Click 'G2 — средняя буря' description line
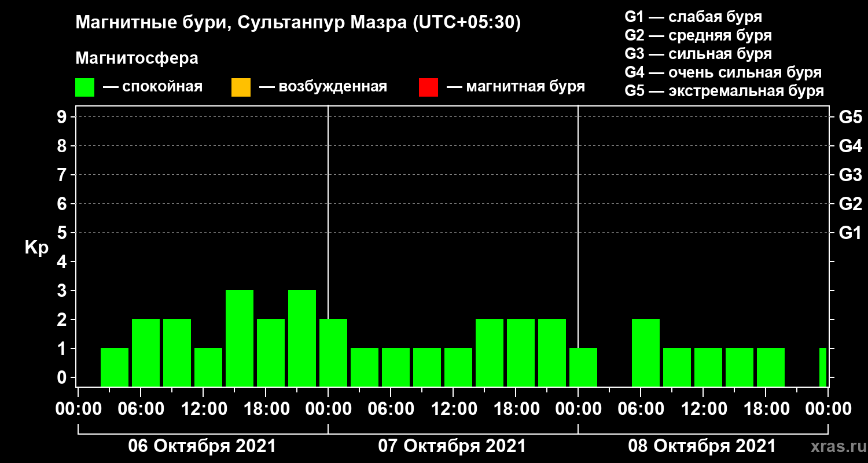This screenshot has height=463, width=868. tap(698, 35)
